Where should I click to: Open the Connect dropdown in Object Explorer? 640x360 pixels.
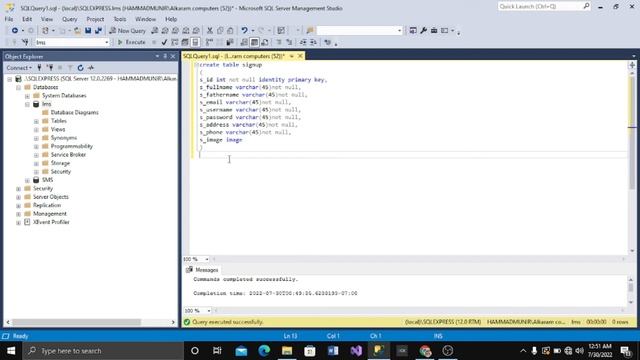(x=19, y=68)
